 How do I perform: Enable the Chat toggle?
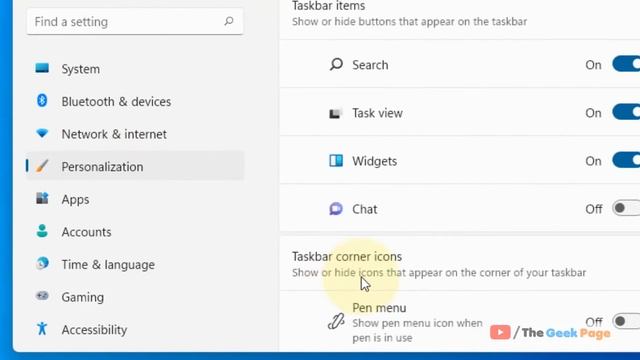(x=627, y=208)
